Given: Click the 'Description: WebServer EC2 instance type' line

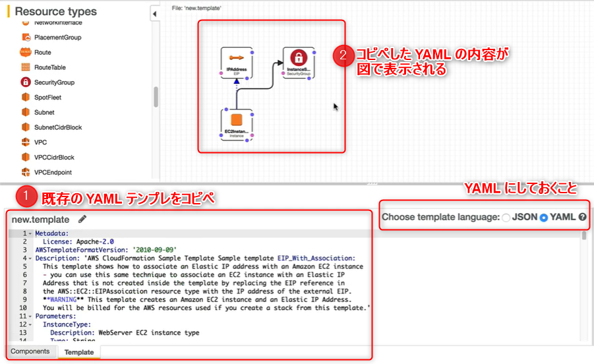Looking at the screenshot, I should (125, 332).
